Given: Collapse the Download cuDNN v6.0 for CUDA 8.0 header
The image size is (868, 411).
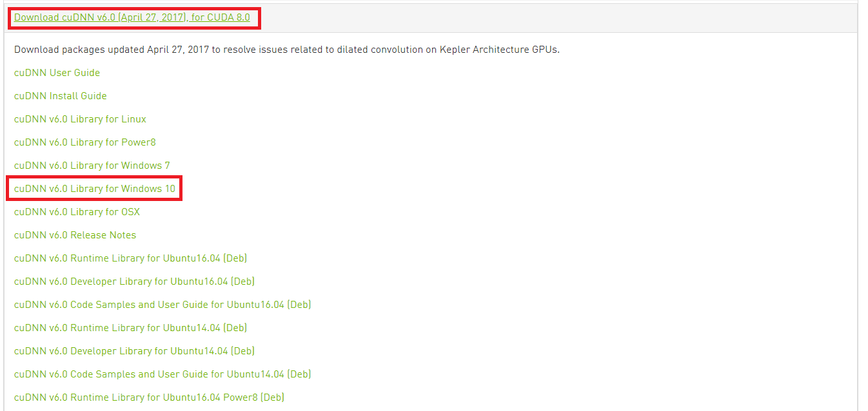Looking at the screenshot, I should [x=132, y=17].
